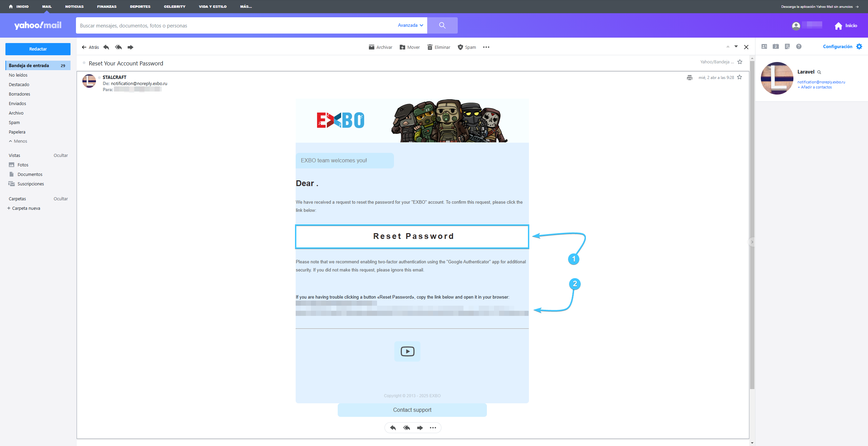Open the YouTube icon in email footer
Viewport: 868px width, 446px height.
(x=407, y=351)
